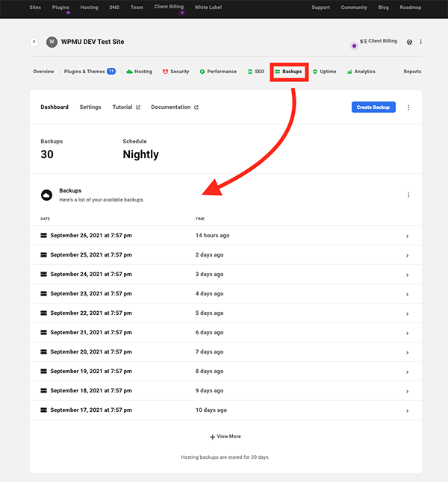Click the Create Backup button
Viewport: 448px width, 482px height.
coord(374,107)
